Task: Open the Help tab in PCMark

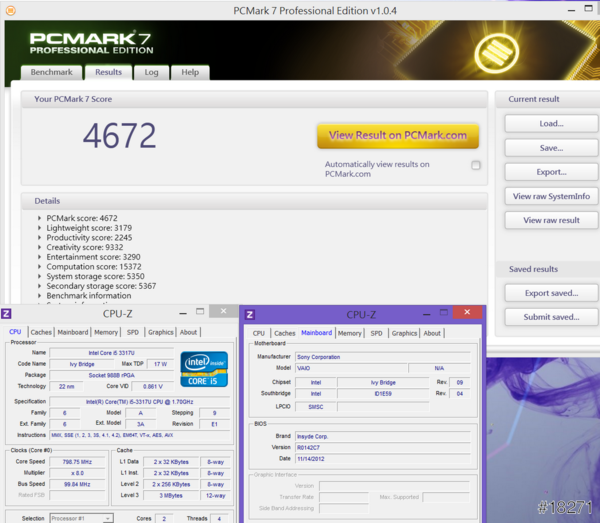Action: click(189, 72)
